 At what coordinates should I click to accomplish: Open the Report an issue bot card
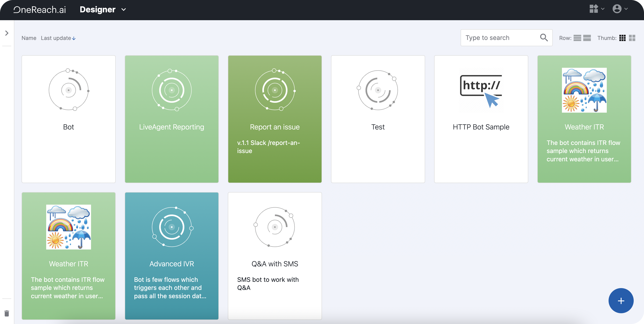pos(274,119)
